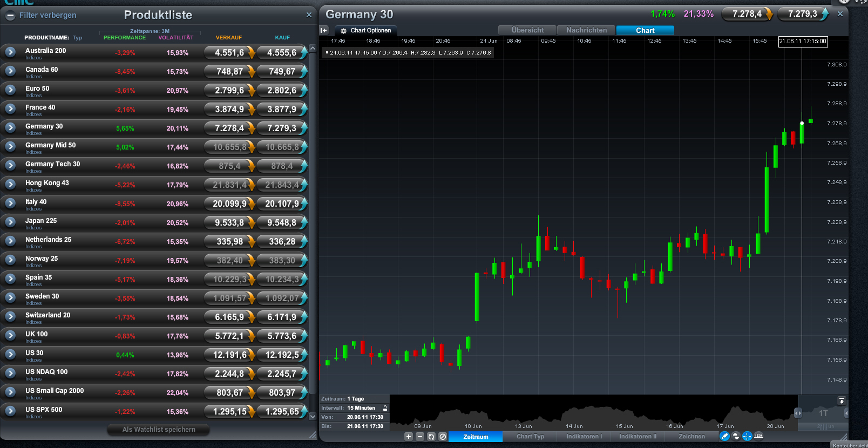Screen dimensions: 868x448
Task: Click the navigator 1T range window
Action: pos(823,413)
